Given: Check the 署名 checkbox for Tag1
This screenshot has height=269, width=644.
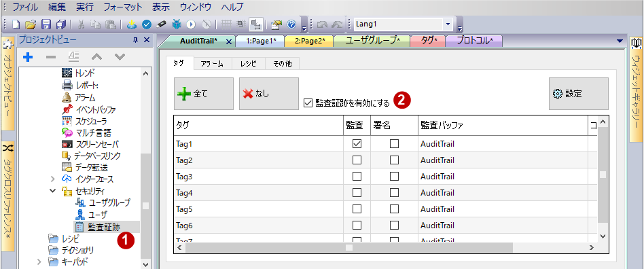Looking at the screenshot, I should pyautogui.click(x=394, y=144).
